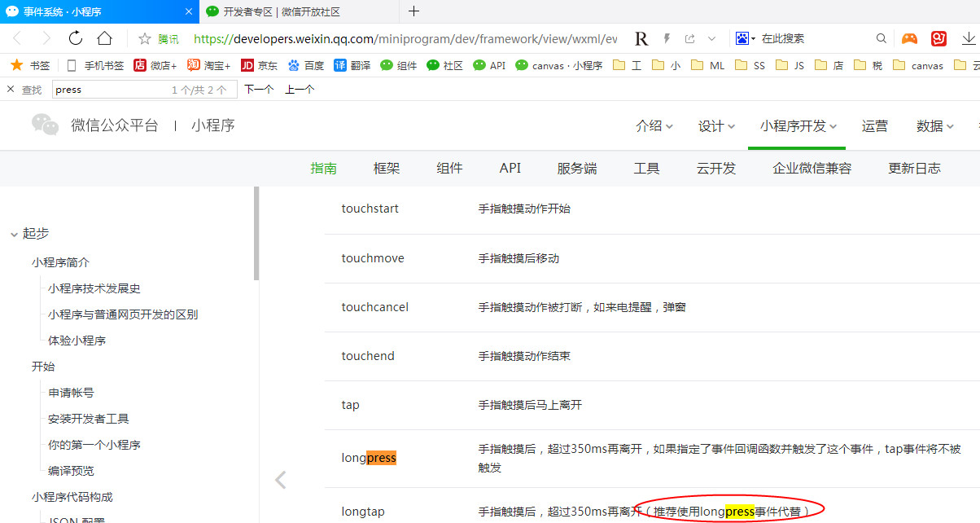Expand the 设计 navigation menu
Viewport: 980px width, 523px height.
pos(716,126)
